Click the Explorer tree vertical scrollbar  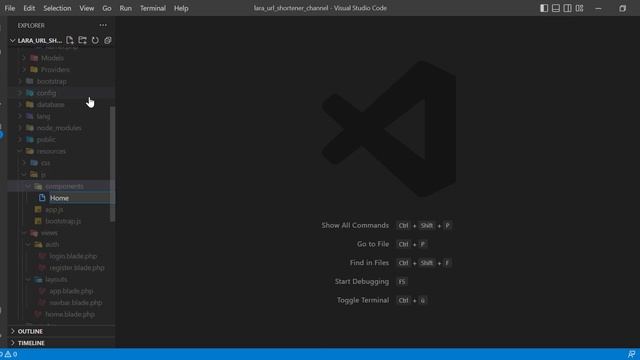(x=113, y=164)
